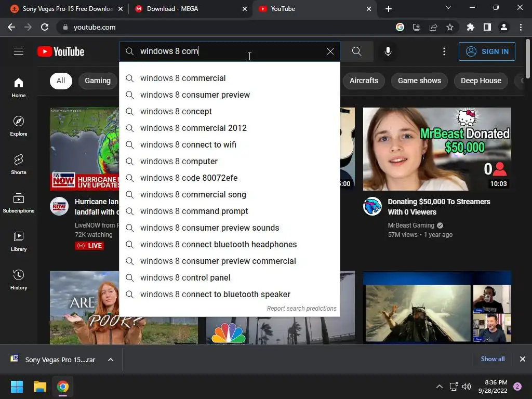Select the Gaming filter chip
This screenshot has width=532, height=399.
point(98,81)
